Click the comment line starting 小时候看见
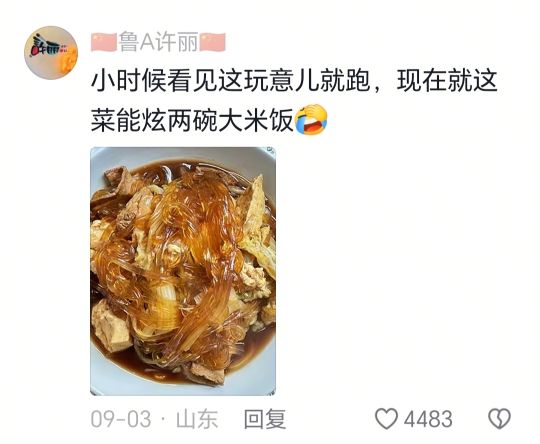The width and height of the screenshot is (540, 444). 294,81
